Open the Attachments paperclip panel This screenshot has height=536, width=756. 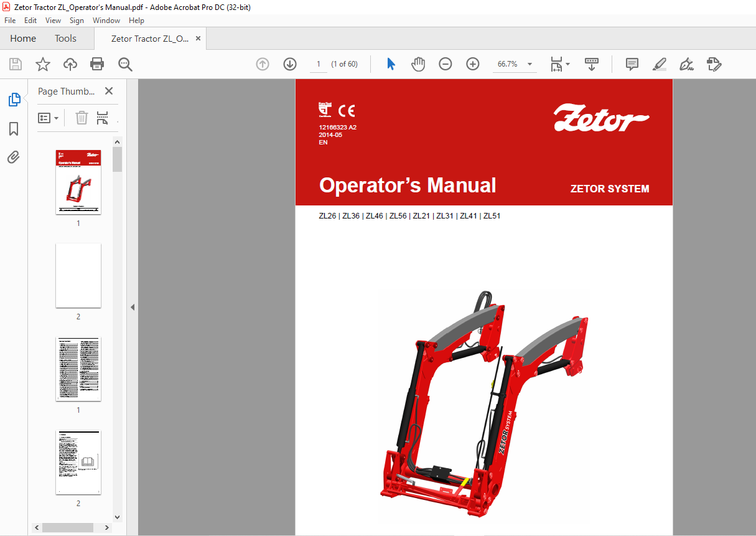point(14,157)
